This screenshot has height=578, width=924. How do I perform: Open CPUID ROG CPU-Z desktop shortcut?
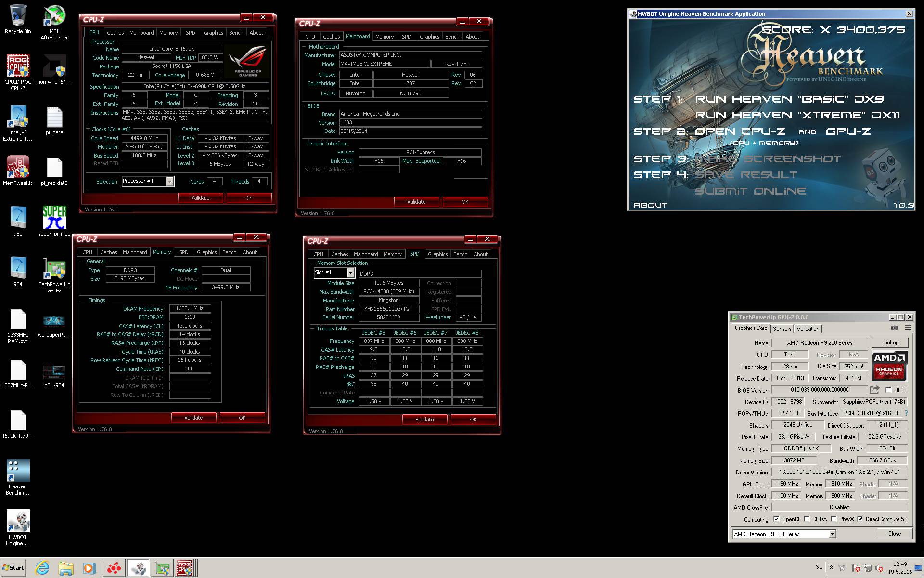pos(18,72)
